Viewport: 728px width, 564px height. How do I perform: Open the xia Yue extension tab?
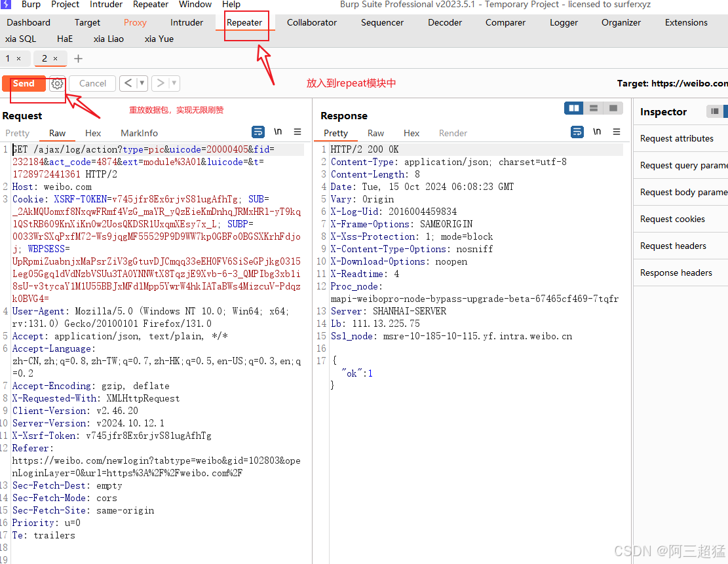[x=159, y=39]
